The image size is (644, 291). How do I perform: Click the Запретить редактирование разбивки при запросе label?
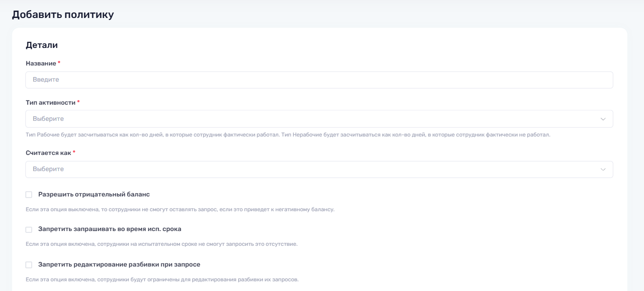(x=119, y=265)
